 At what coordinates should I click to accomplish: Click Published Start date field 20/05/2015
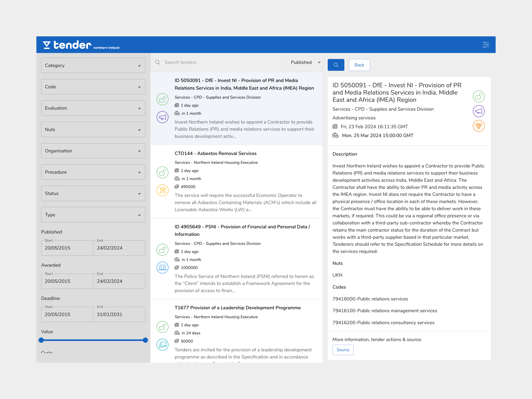67,248
